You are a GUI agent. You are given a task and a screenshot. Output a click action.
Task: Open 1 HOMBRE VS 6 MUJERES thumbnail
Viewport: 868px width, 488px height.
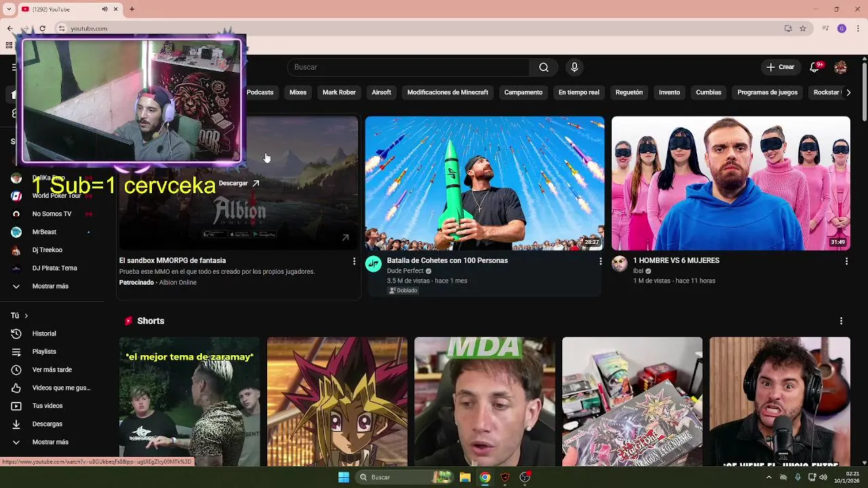coord(730,183)
